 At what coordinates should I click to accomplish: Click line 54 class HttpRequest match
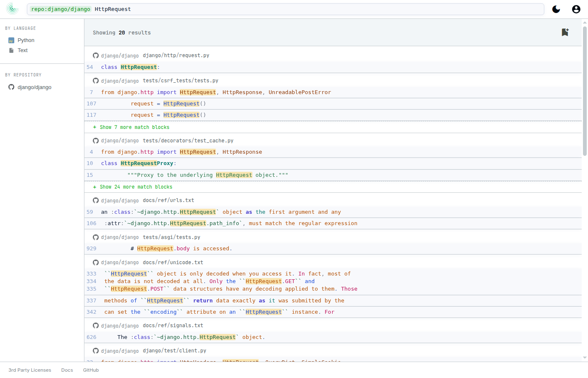click(333, 67)
